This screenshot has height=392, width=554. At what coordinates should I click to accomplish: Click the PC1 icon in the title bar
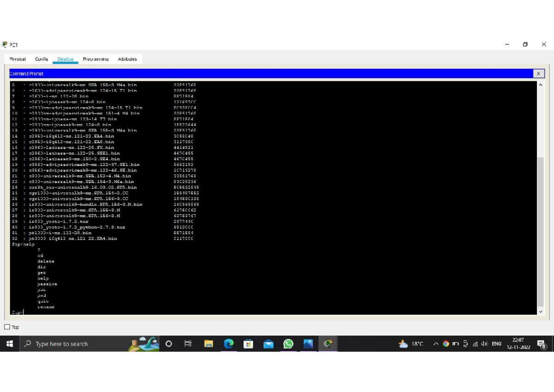[x=6, y=44]
